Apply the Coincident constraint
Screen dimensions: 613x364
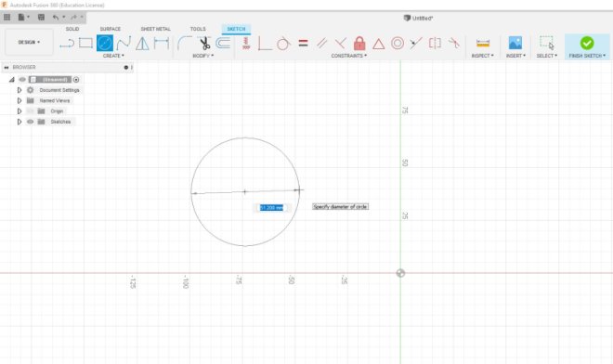(265, 43)
